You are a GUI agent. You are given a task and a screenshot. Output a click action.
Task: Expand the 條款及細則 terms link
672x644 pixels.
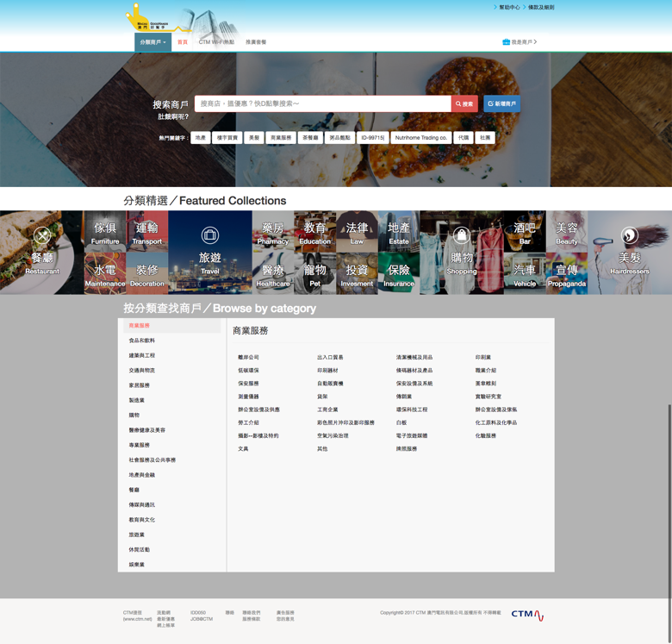pos(540,7)
